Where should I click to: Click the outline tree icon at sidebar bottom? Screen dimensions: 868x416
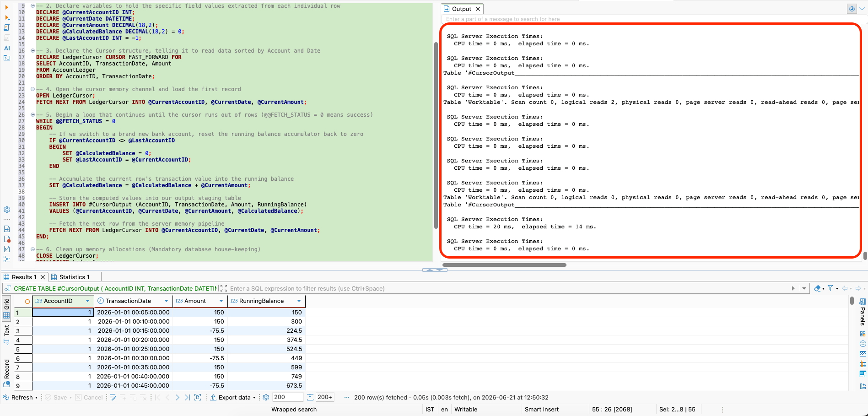click(x=7, y=259)
